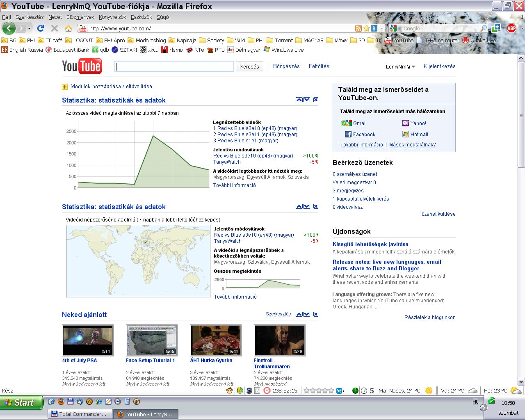Image resolution: width=525 pixels, height=420 pixels.
Task: Open the Könyvjelzők menu
Action: click(x=112, y=17)
